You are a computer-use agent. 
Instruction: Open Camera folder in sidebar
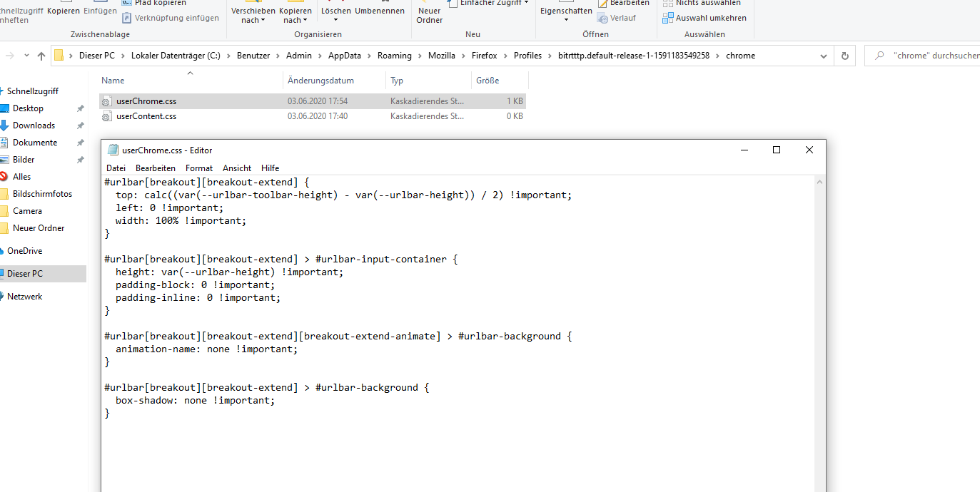click(27, 211)
